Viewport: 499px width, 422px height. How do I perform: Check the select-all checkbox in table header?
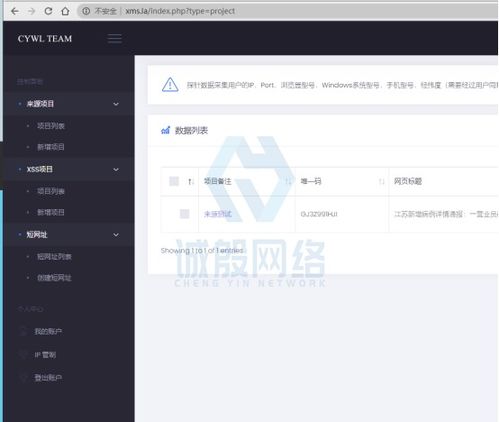coord(174,181)
